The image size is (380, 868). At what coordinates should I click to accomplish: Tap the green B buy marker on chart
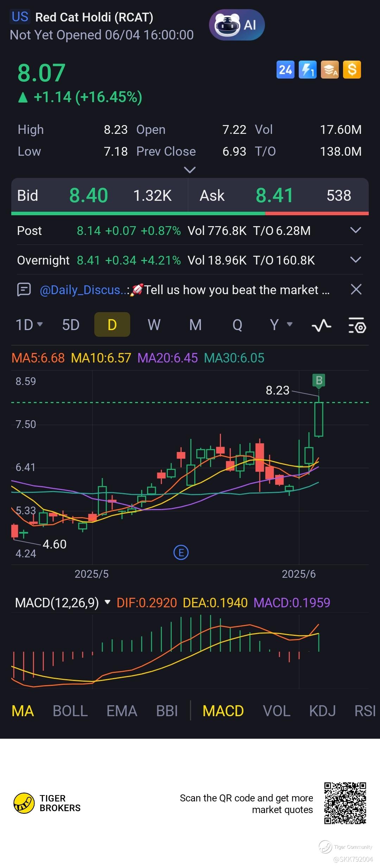pyautogui.click(x=319, y=380)
